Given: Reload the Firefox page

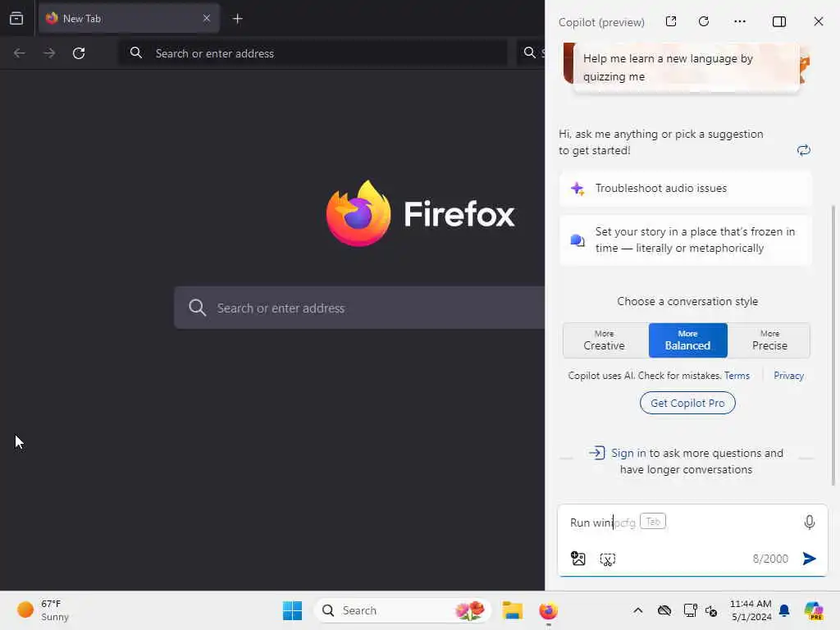Looking at the screenshot, I should 79,53.
